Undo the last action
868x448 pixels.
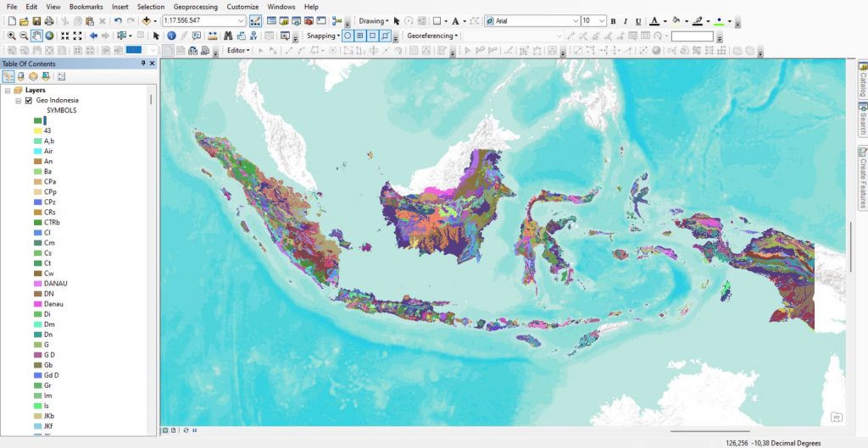pos(118,21)
